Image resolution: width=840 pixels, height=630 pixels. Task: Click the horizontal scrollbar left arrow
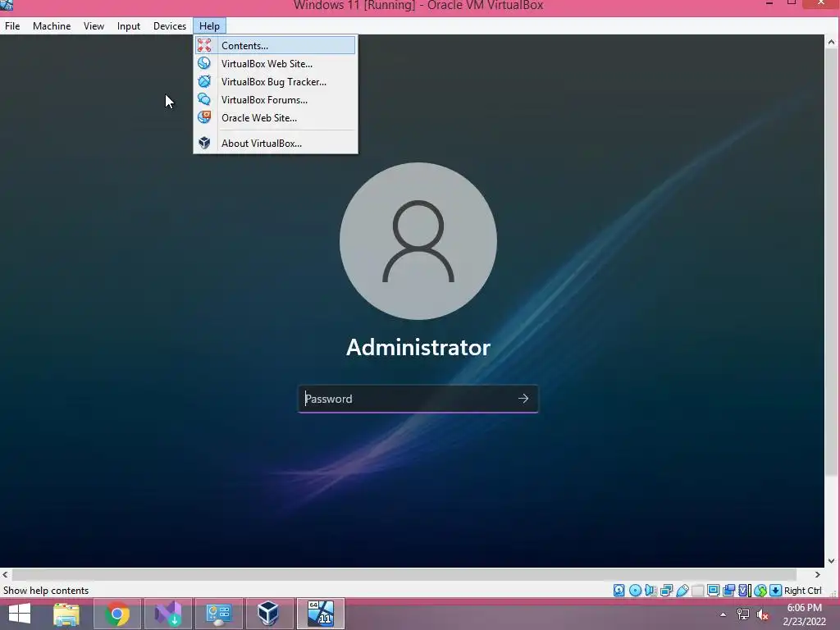point(6,575)
